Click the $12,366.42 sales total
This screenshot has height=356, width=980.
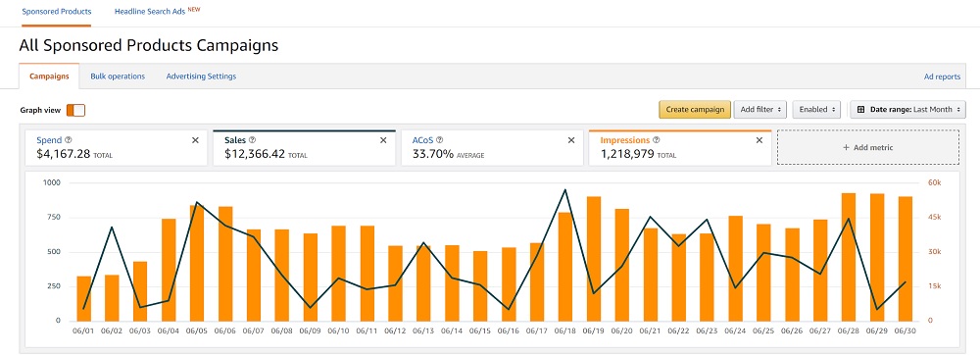255,154
